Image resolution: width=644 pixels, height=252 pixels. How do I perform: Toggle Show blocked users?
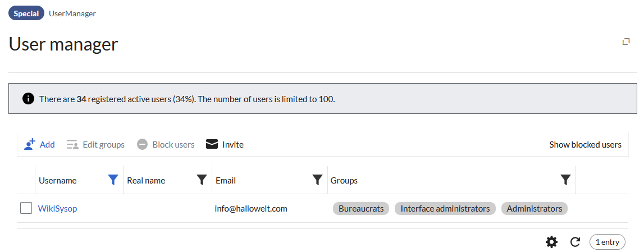click(x=585, y=145)
